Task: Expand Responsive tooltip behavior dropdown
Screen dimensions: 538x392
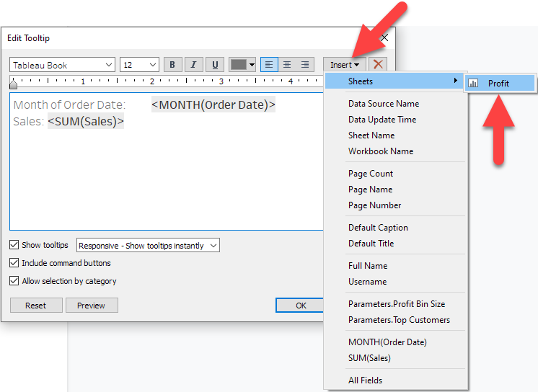Action: coord(148,246)
